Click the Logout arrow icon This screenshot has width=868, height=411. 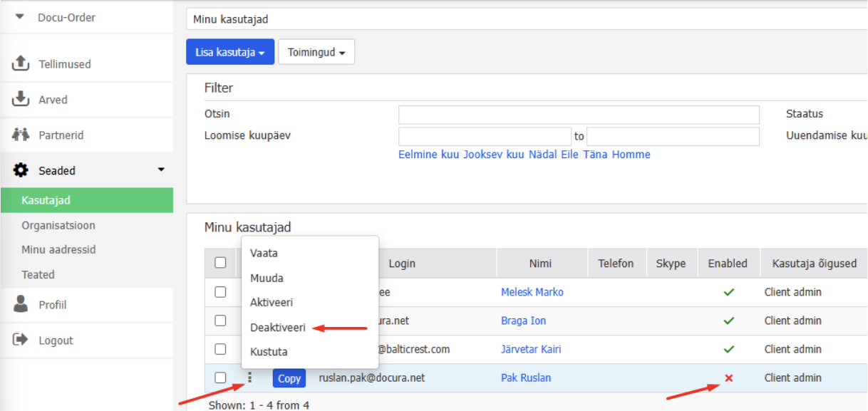tap(21, 340)
